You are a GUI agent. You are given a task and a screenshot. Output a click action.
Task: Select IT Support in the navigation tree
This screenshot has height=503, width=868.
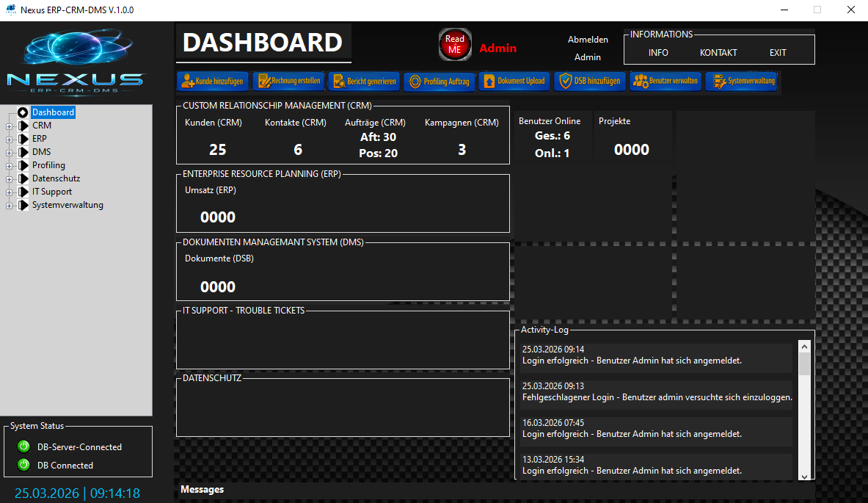point(51,192)
